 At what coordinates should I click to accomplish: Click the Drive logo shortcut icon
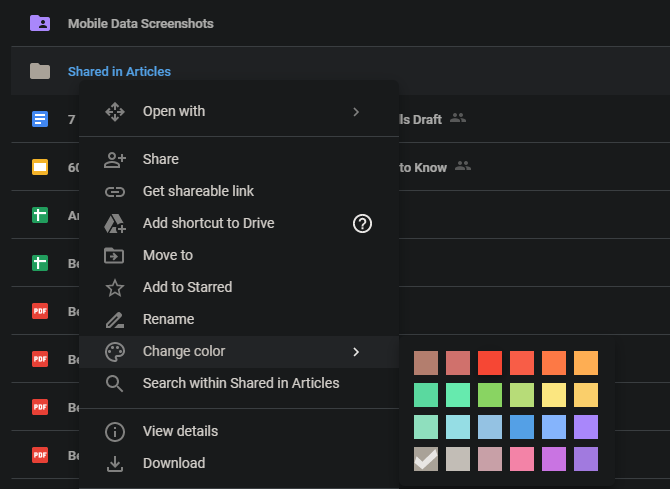[115, 224]
